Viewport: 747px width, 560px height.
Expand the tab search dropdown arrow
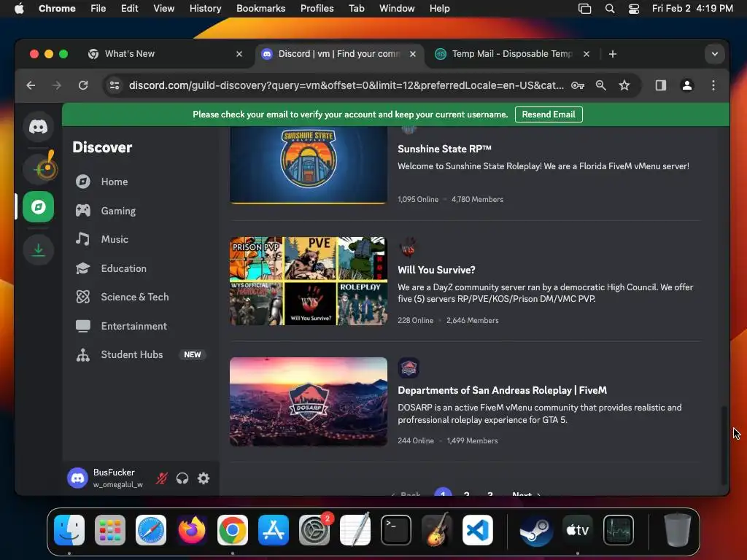coord(715,54)
